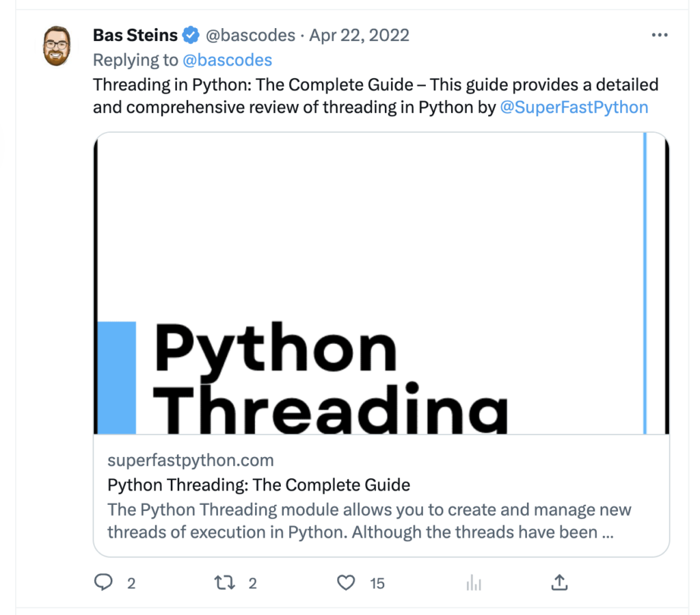Open the Bas Steins display name
700x615 pixels.
[135, 36]
